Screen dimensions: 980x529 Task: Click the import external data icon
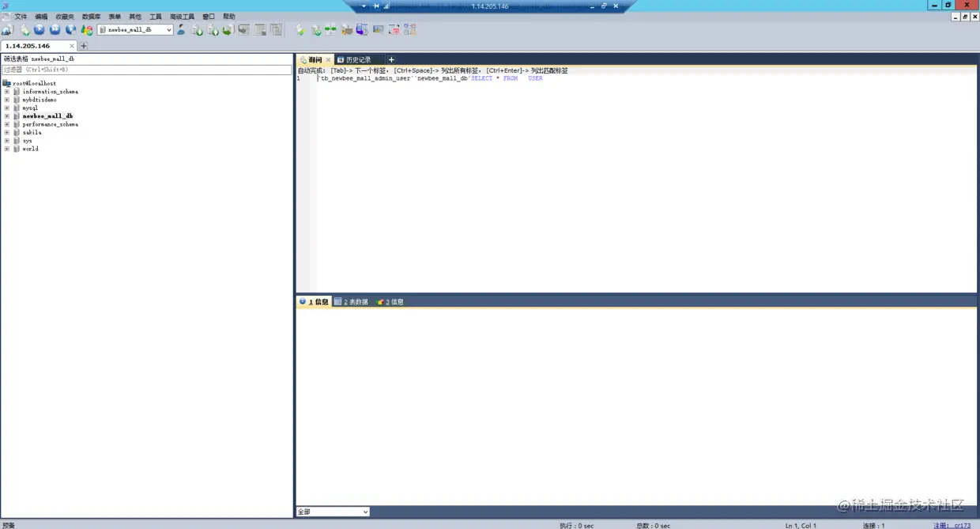(198, 30)
